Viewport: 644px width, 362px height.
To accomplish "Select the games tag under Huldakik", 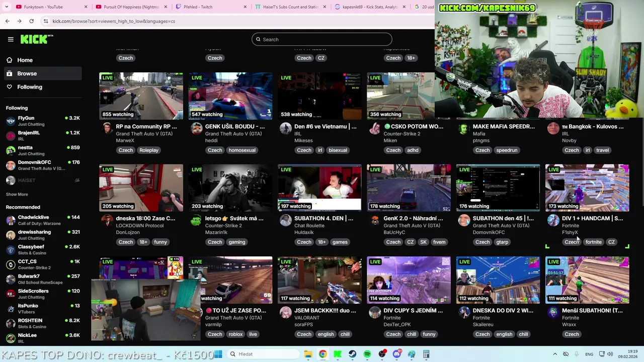I will (x=340, y=242).
